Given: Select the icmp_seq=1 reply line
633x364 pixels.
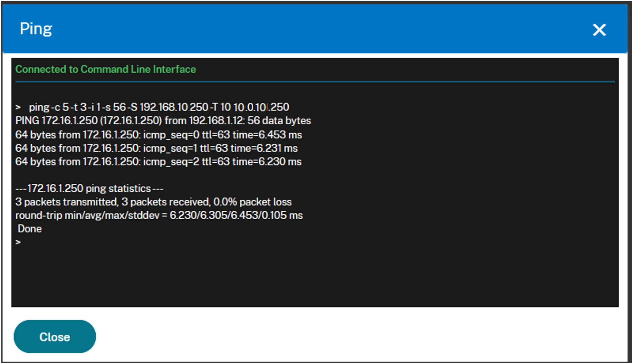Looking at the screenshot, I should point(157,148).
